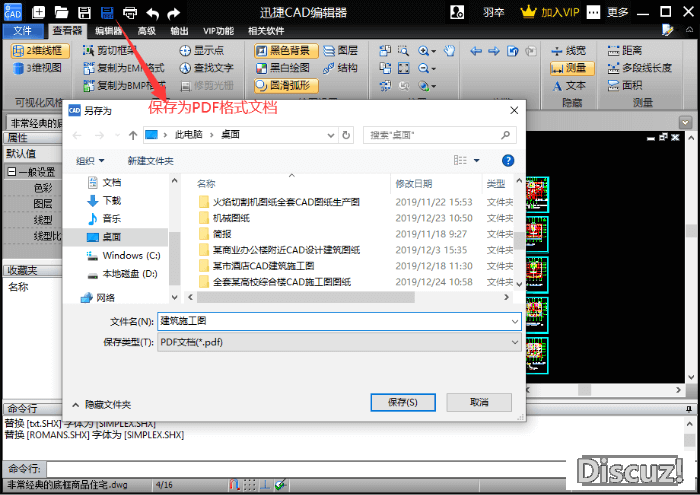Click the print icon in title toolbar
700x495 pixels.
coord(130,13)
